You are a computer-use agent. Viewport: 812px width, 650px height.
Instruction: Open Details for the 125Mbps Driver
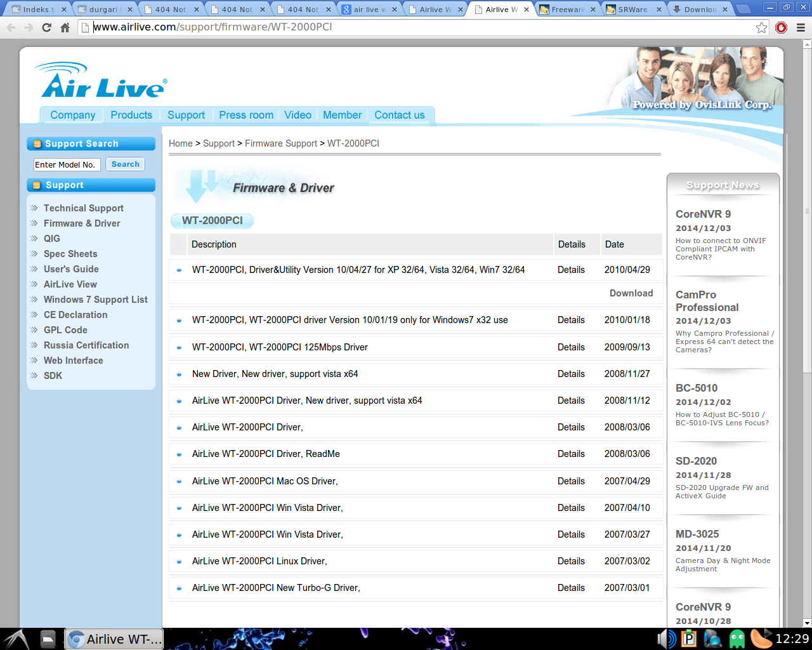click(571, 347)
